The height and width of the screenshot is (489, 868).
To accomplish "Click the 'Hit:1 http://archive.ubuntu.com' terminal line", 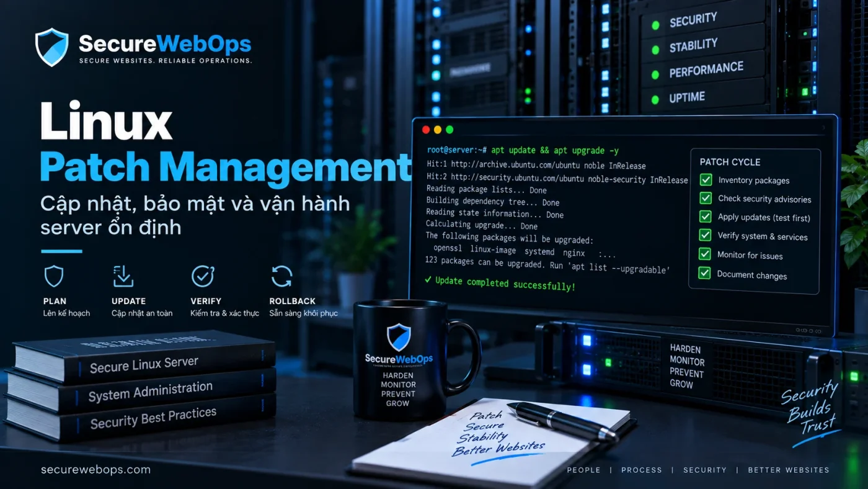I will [x=536, y=166].
